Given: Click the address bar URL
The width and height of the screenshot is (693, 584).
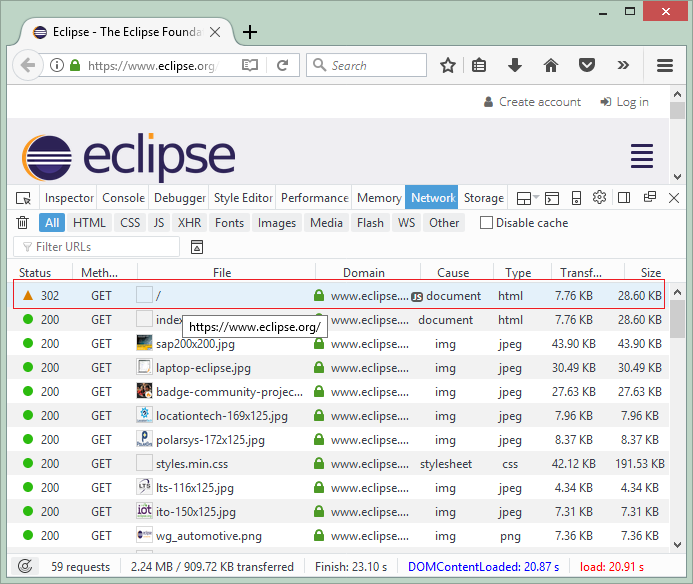Looking at the screenshot, I should pyautogui.click(x=151, y=65).
